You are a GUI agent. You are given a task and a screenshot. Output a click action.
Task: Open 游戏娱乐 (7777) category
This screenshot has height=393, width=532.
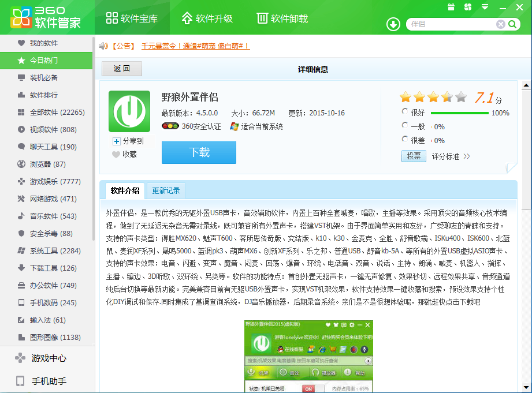point(46,181)
